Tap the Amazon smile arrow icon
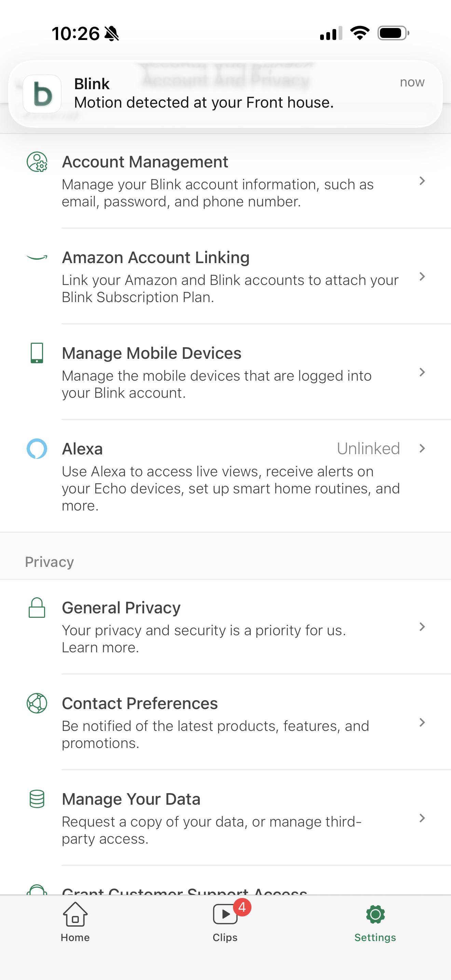The image size is (451, 980). pyautogui.click(x=37, y=258)
